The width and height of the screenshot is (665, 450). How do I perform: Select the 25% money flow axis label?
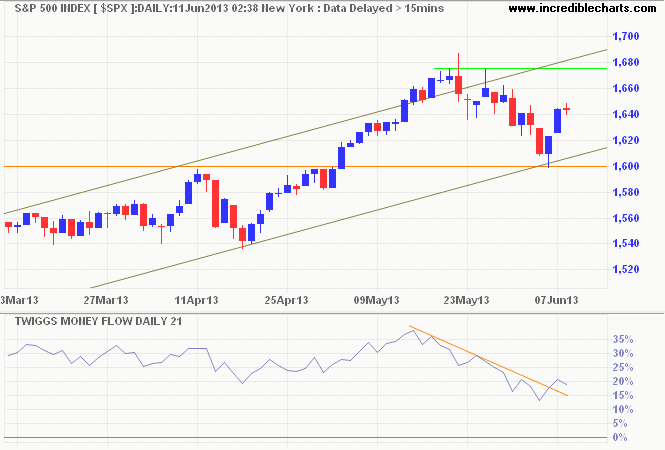[623, 367]
